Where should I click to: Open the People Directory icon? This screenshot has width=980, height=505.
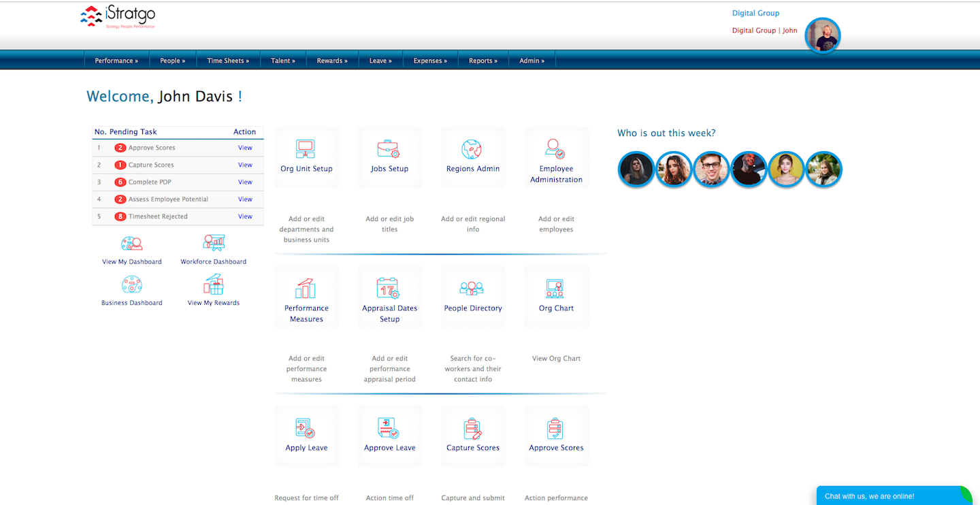point(472,288)
